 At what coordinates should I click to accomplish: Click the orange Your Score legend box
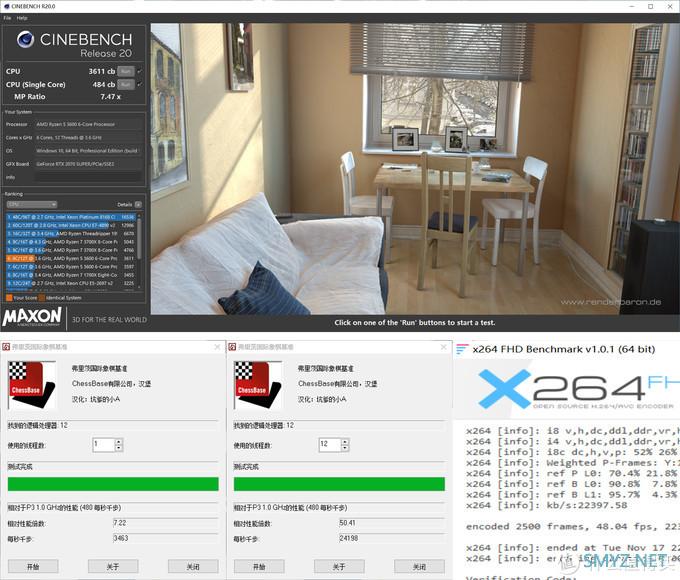point(9,298)
